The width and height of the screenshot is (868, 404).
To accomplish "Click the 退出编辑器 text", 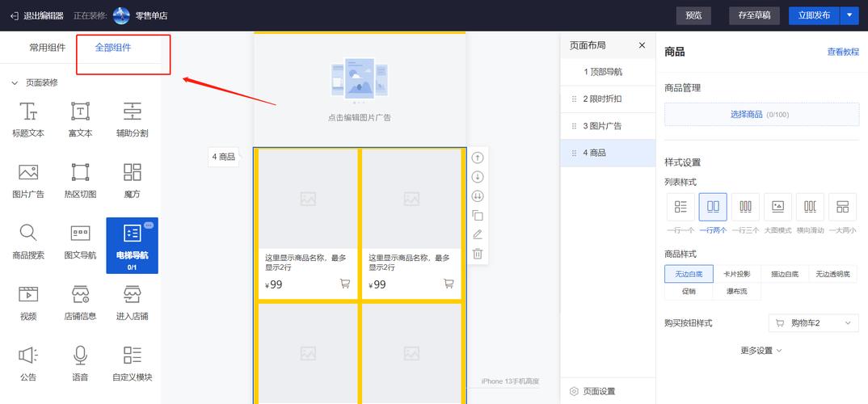I will pyautogui.click(x=43, y=16).
